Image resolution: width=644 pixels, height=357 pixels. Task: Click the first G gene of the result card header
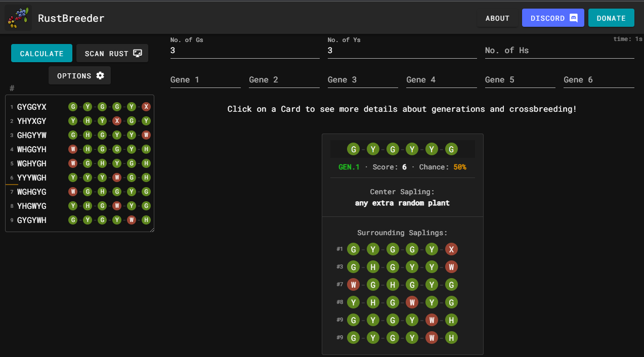[354, 149]
